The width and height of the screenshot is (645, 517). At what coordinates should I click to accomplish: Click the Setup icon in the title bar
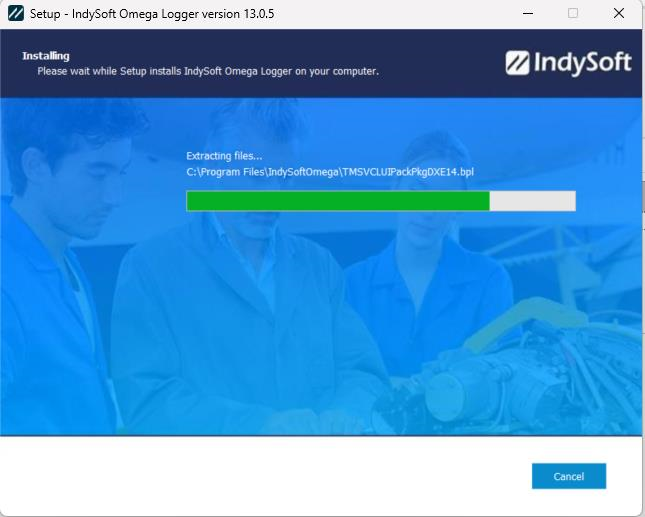pos(15,14)
